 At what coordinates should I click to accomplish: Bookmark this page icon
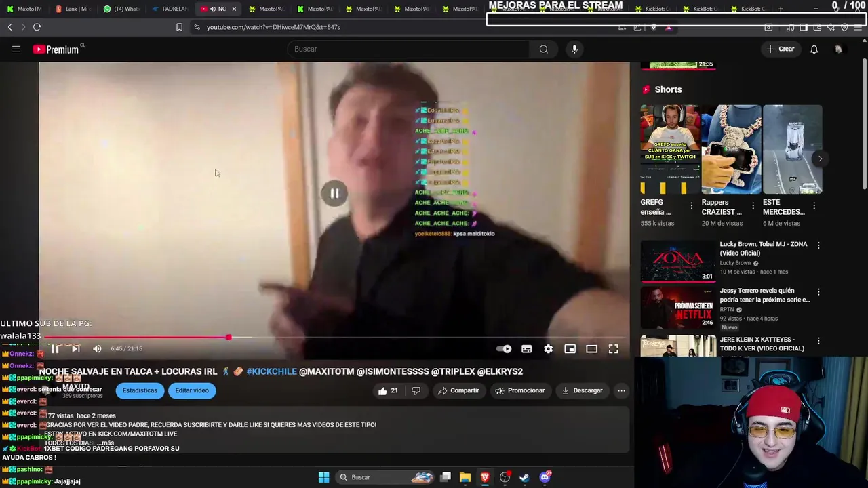click(179, 27)
